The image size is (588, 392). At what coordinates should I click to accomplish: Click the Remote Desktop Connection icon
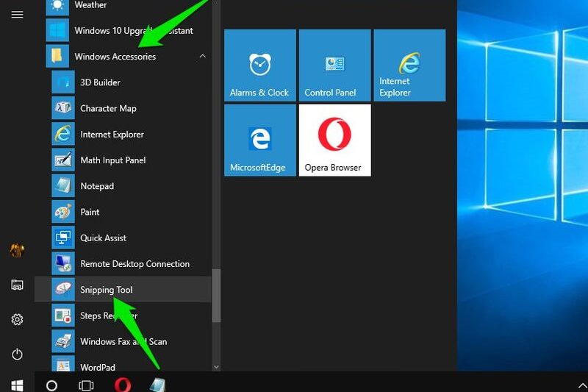[x=63, y=263]
